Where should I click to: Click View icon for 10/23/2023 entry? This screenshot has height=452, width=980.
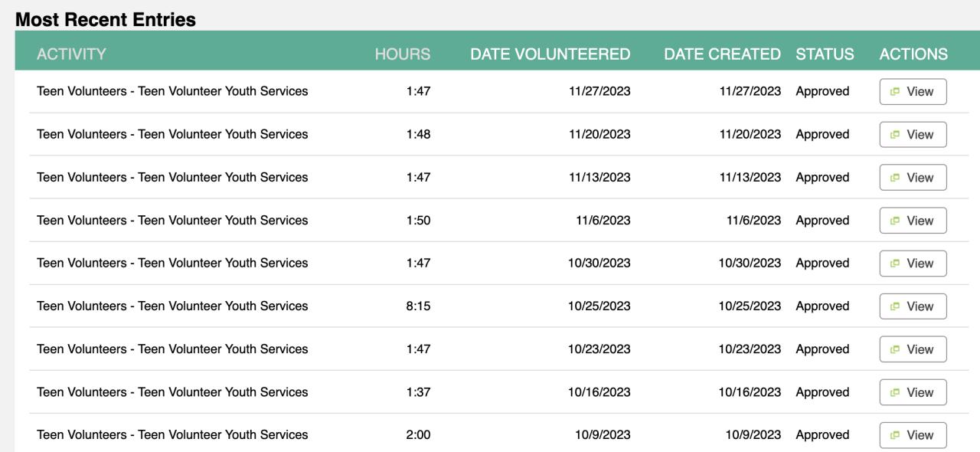click(894, 349)
